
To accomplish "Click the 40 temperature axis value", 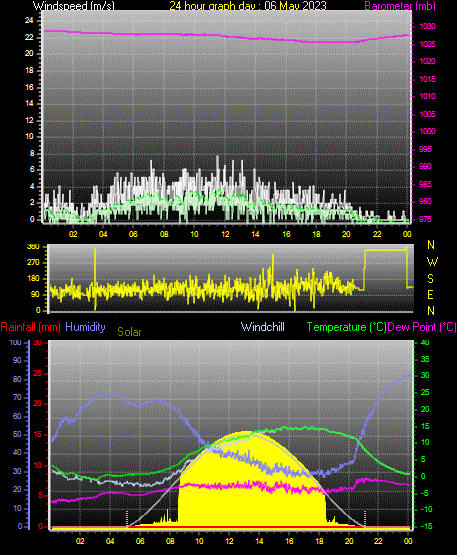I will coord(425,343).
